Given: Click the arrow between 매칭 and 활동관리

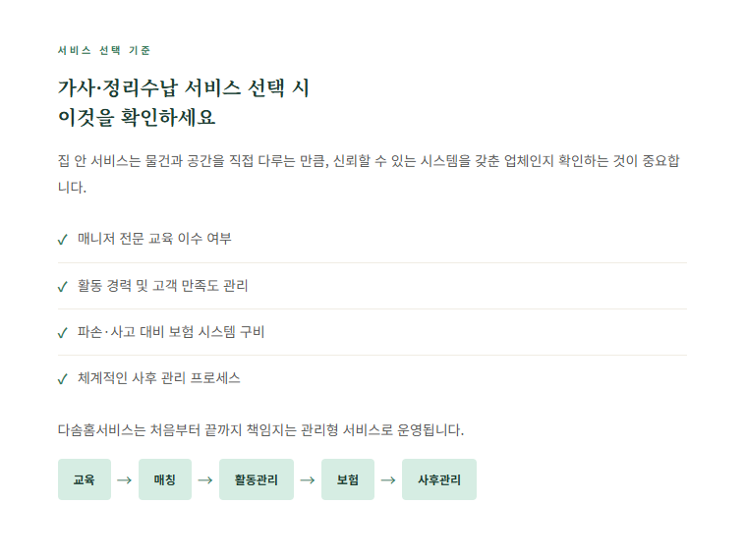Looking at the screenshot, I should point(204,480).
